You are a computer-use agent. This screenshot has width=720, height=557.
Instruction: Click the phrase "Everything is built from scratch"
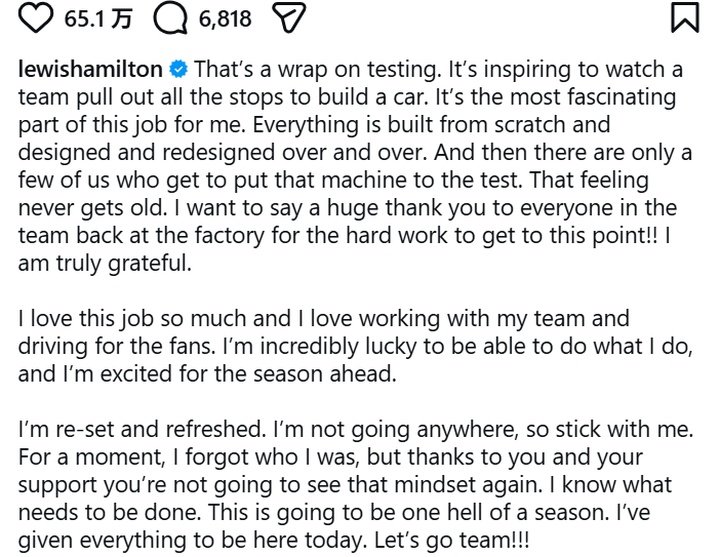(488, 126)
